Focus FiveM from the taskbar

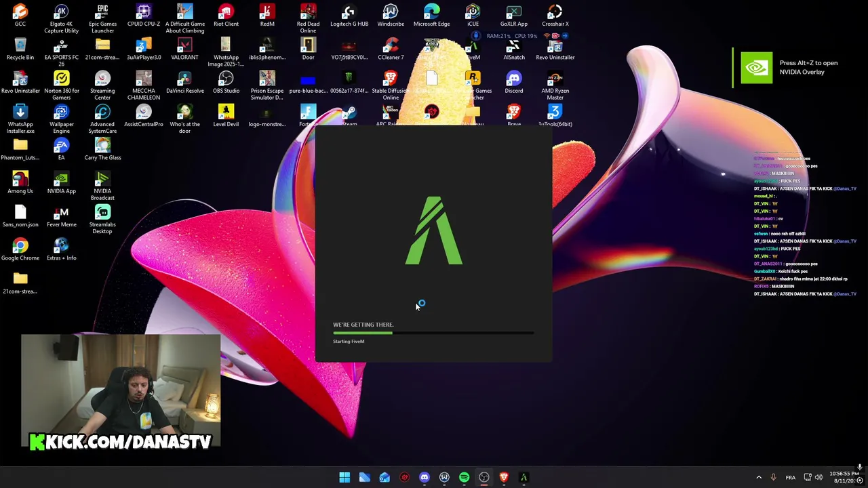click(x=524, y=478)
